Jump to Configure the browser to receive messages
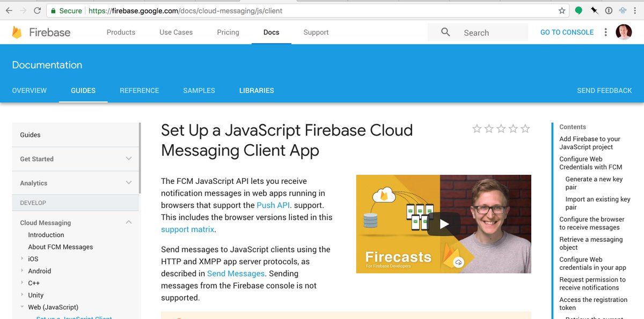644x319 pixels. 592,224
